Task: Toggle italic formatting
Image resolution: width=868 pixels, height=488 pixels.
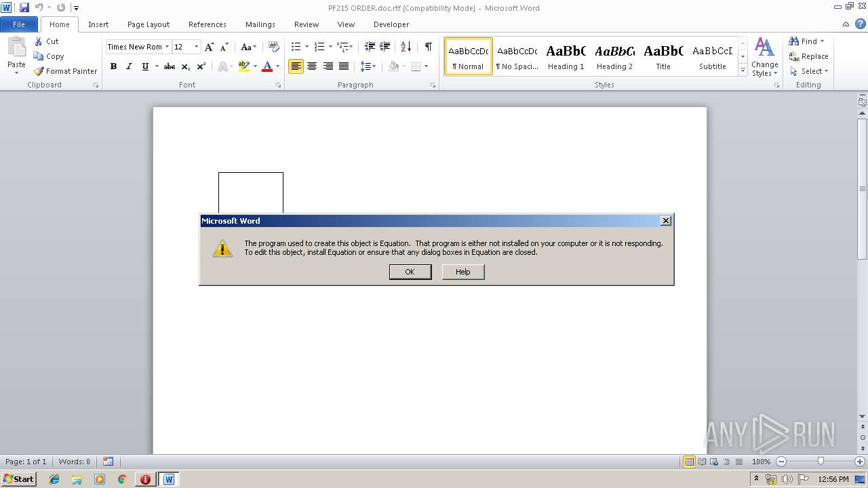Action: (129, 66)
